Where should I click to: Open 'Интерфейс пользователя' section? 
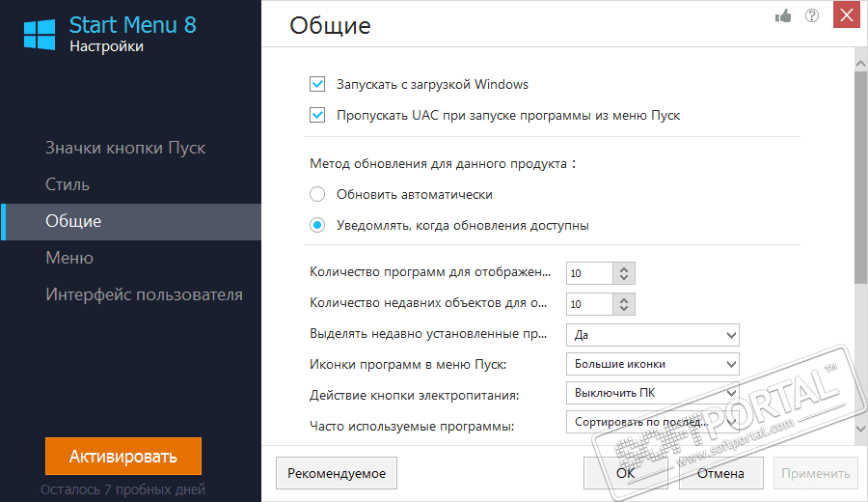coord(144,294)
